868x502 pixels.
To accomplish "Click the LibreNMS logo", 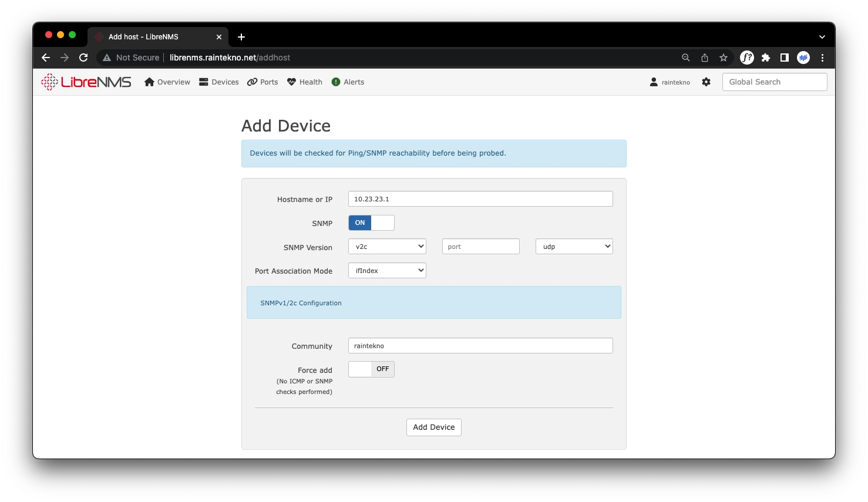I will pyautogui.click(x=86, y=82).
